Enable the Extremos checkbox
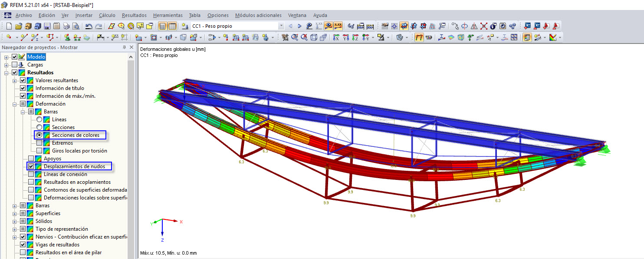644x259 pixels. tap(39, 143)
